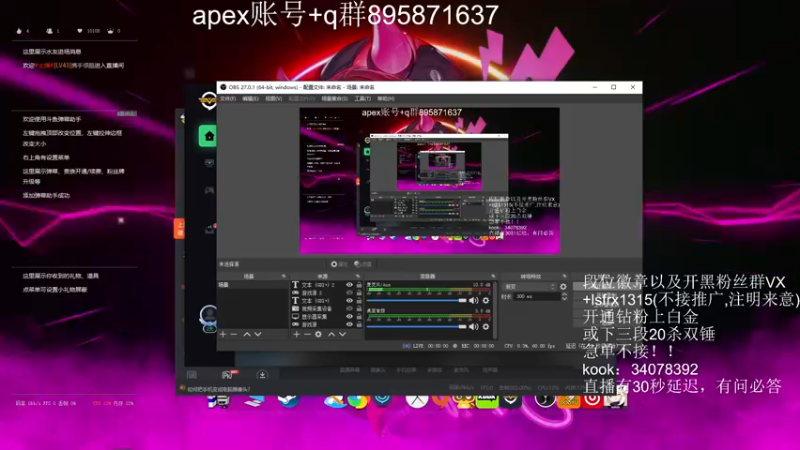Click the audio mixer vertical scrollbar
Screen dimensions: 800x450
click(495, 310)
